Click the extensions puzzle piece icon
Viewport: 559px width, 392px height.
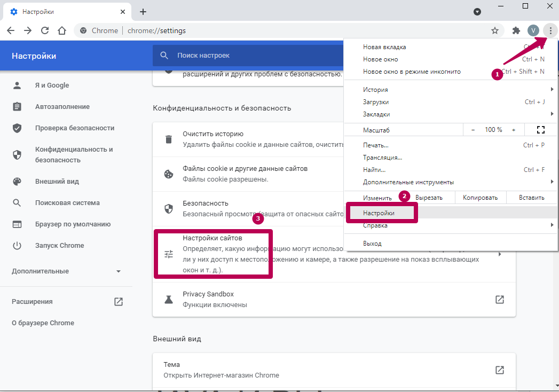click(x=516, y=30)
